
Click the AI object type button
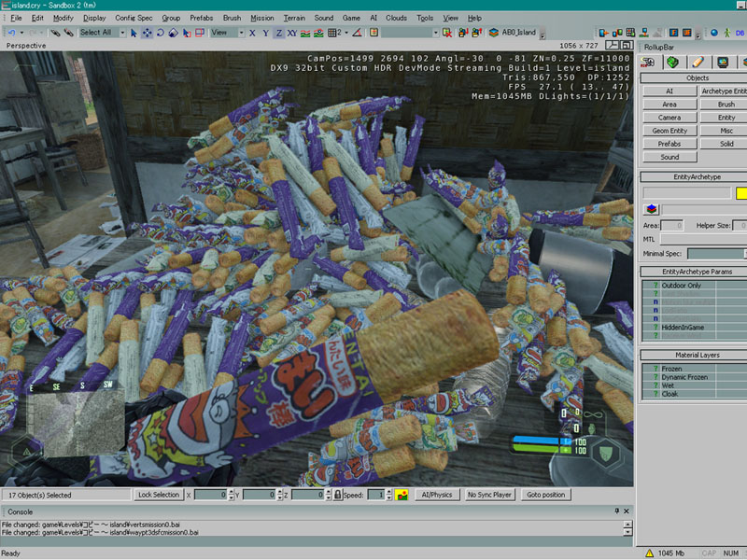[x=669, y=91]
